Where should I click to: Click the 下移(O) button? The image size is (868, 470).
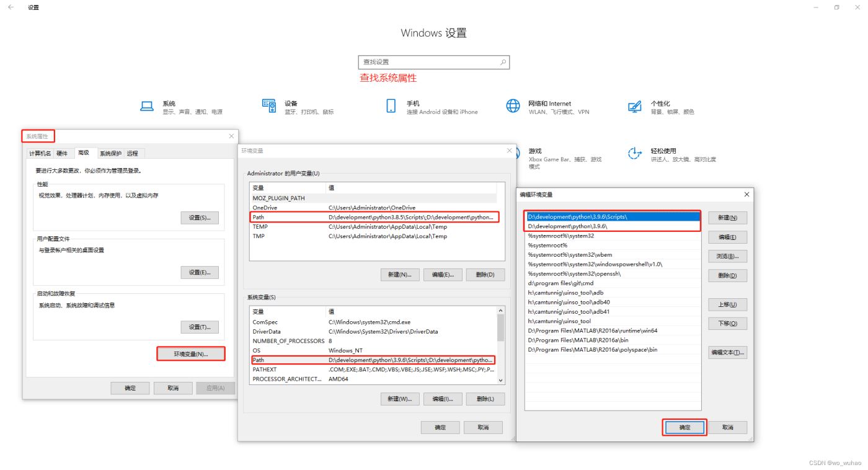click(x=727, y=323)
